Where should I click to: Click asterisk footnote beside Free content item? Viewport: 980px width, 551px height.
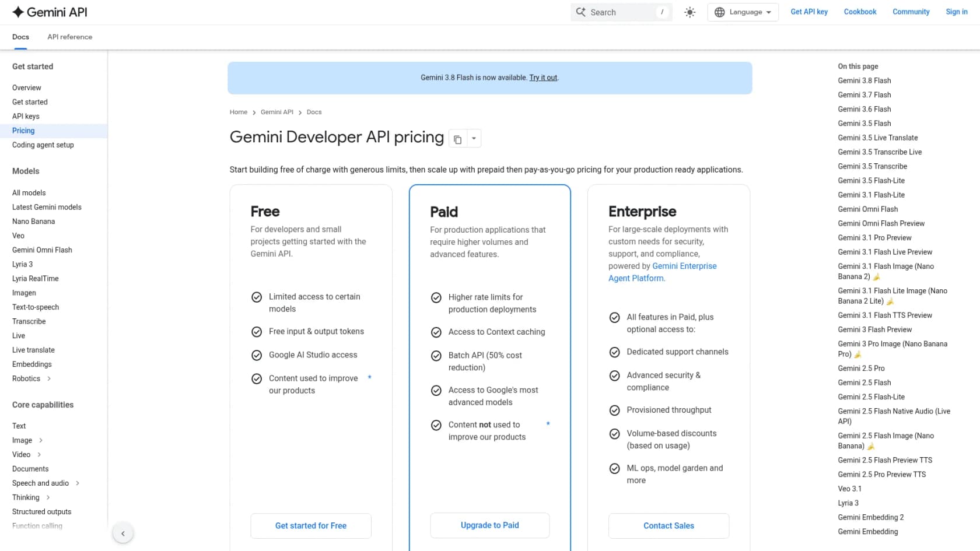pos(370,378)
